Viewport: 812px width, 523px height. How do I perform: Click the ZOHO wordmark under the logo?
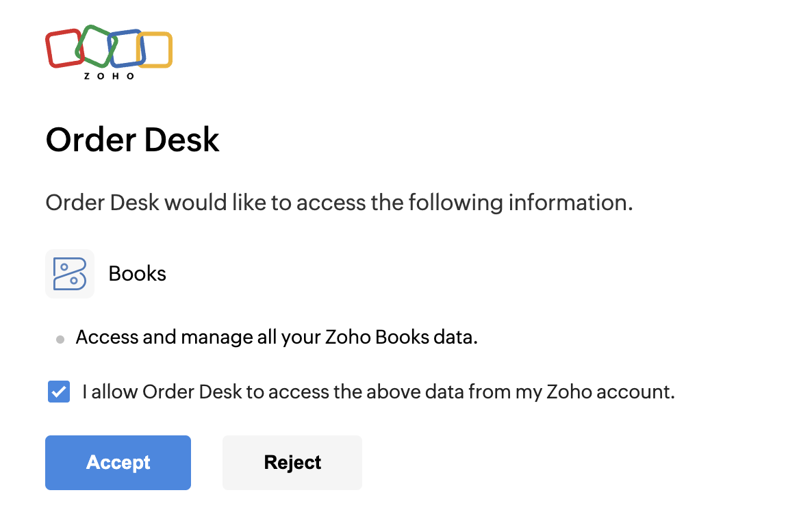pos(109,76)
